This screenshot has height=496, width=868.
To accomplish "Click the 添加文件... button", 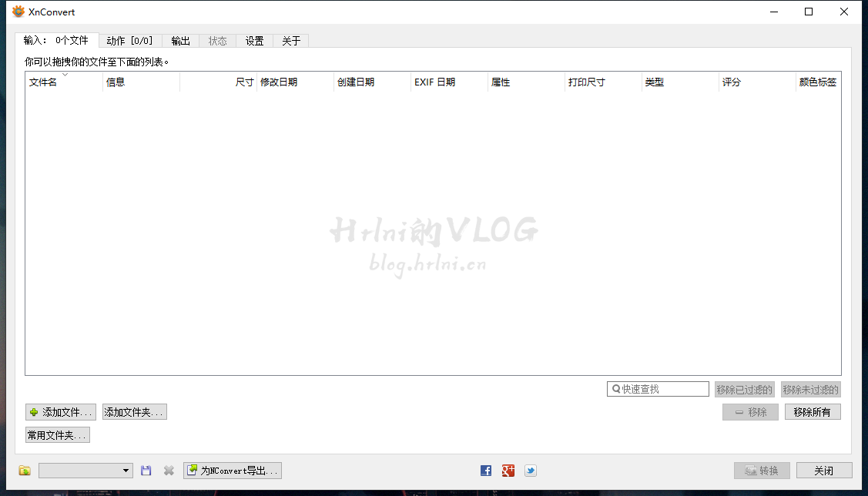I will 61,412.
